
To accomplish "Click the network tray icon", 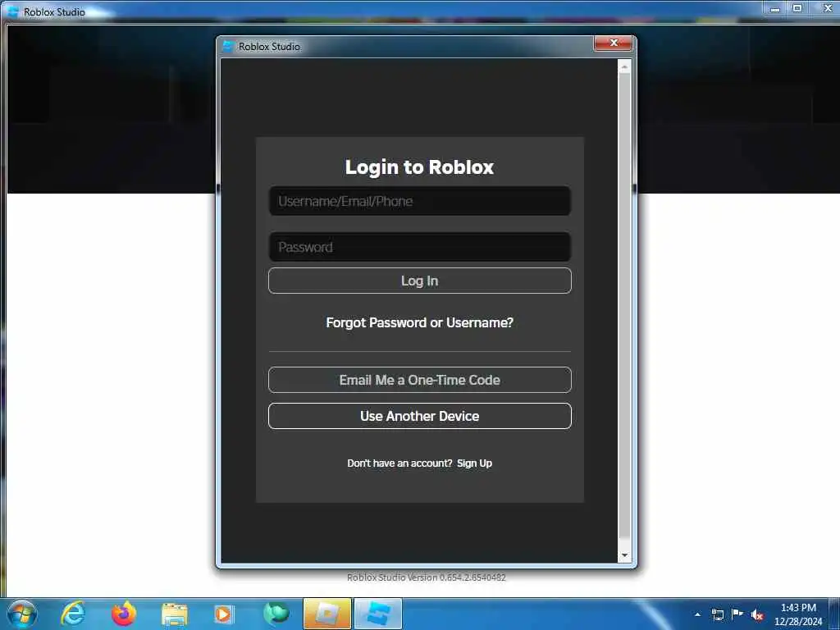I will 717,614.
